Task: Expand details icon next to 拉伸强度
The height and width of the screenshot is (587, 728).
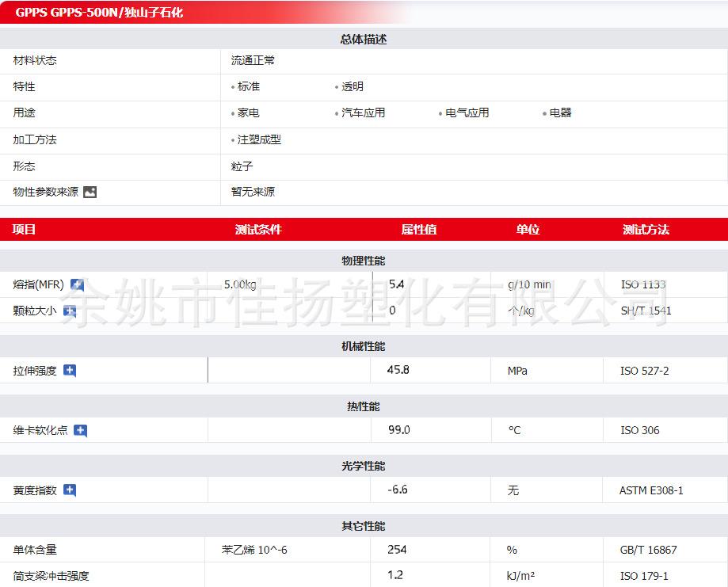Action: pos(70,371)
